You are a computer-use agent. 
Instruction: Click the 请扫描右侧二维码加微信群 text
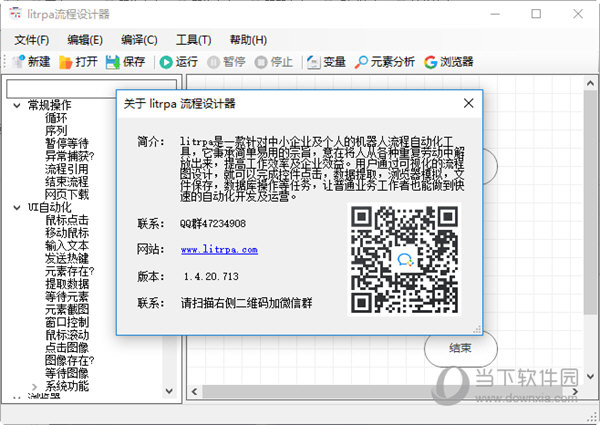(x=246, y=303)
